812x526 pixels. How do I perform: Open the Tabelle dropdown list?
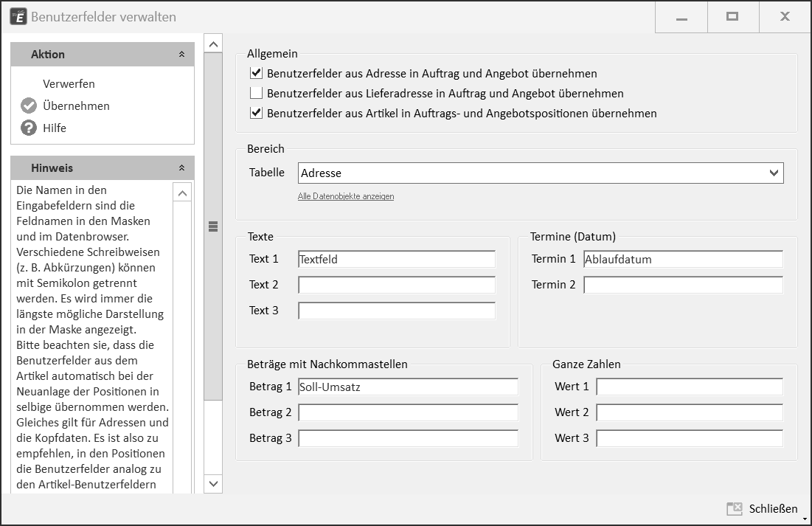(774, 173)
